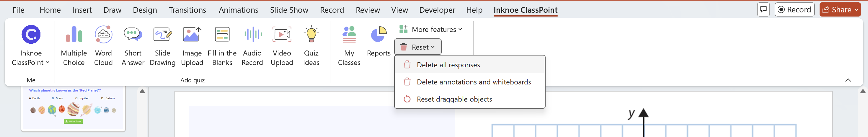Add a Slide Drawing activity
Screen dimensions: 868x137
point(162,46)
